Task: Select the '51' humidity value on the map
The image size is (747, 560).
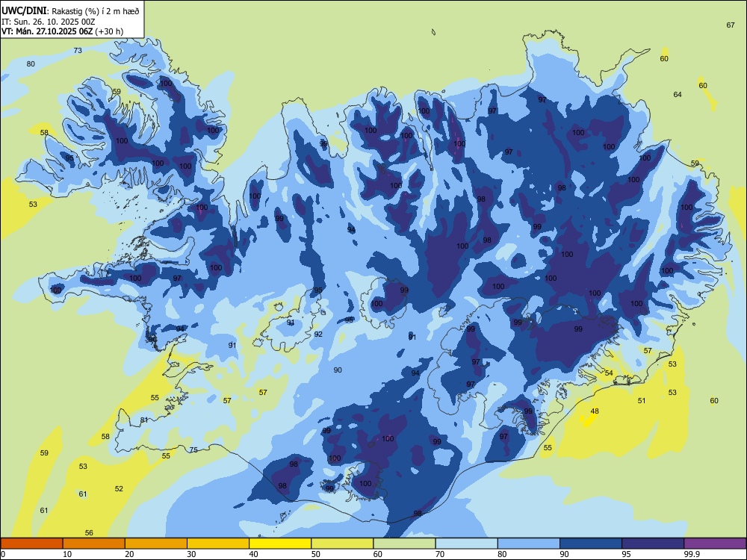Action: pyautogui.click(x=642, y=401)
